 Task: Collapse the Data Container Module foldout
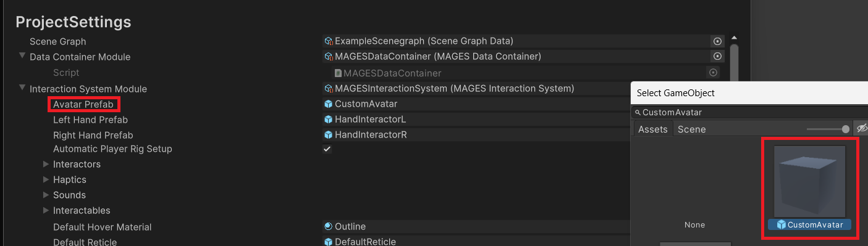pos(22,57)
